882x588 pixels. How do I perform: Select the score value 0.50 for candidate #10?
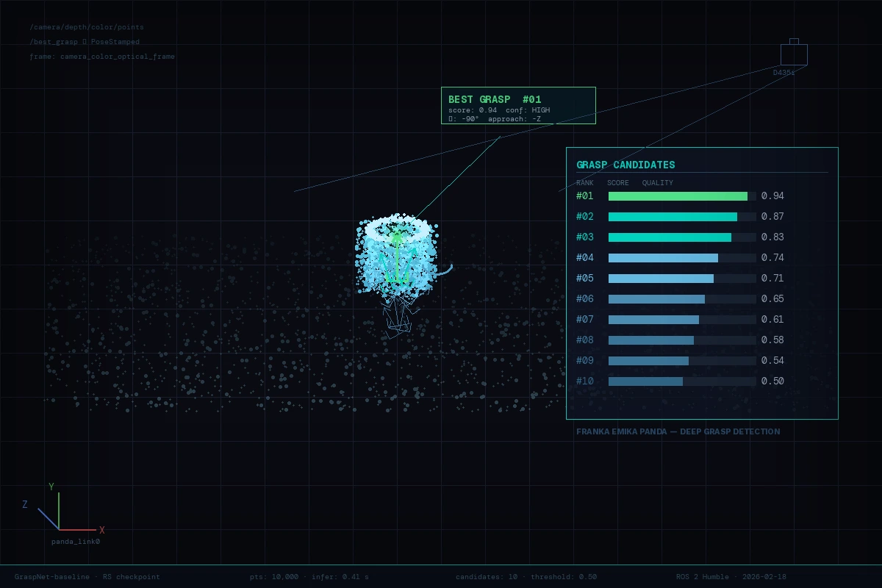[x=772, y=381]
